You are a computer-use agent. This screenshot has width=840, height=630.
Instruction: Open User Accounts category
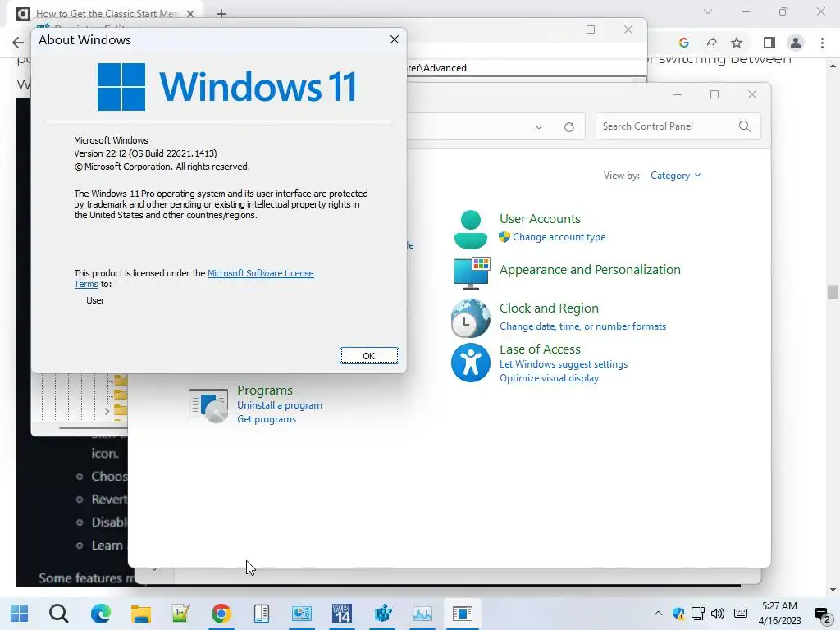coord(540,218)
